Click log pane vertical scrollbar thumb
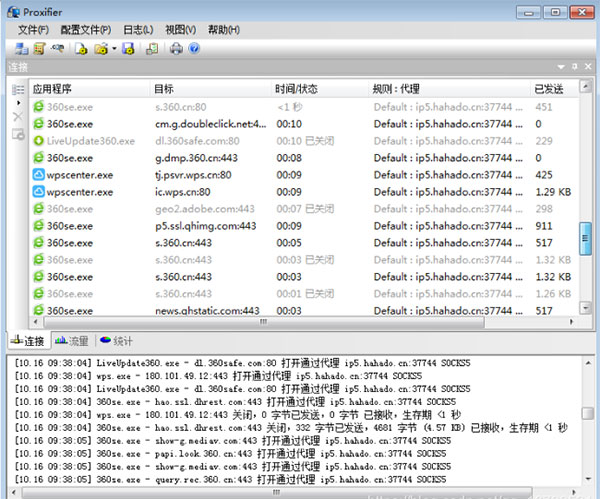This screenshot has width=600, height=499. 587,413
